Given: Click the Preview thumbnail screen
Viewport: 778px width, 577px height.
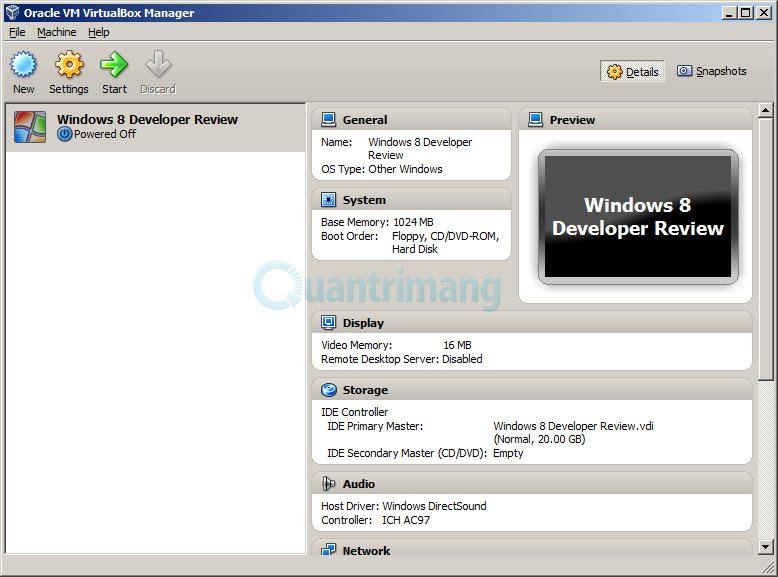Looking at the screenshot, I should click(x=638, y=217).
